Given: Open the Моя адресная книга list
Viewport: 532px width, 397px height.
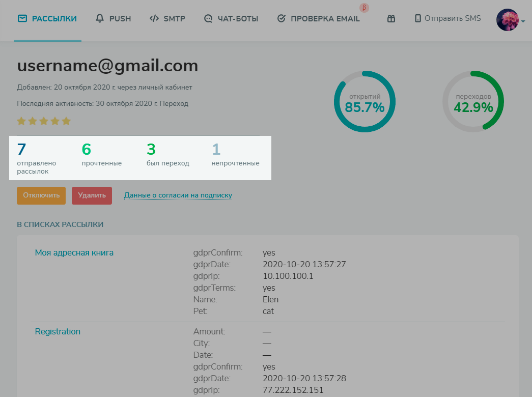Looking at the screenshot, I should [x=74, y=252].
